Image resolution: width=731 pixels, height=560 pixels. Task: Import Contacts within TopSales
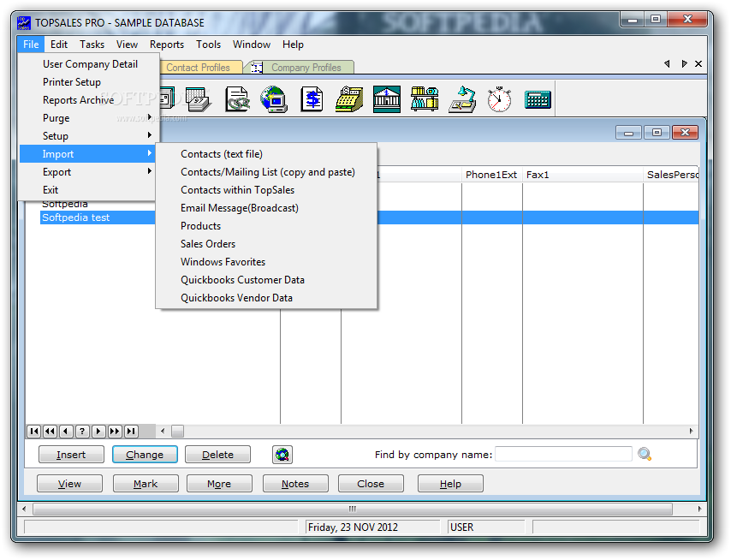[x=266, y=190]
